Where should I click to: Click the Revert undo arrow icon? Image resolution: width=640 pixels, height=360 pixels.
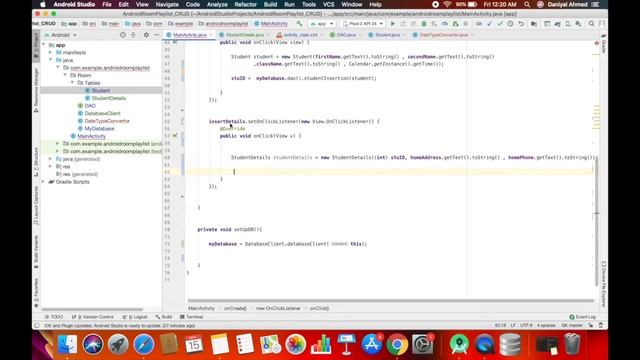click(521, 24)
